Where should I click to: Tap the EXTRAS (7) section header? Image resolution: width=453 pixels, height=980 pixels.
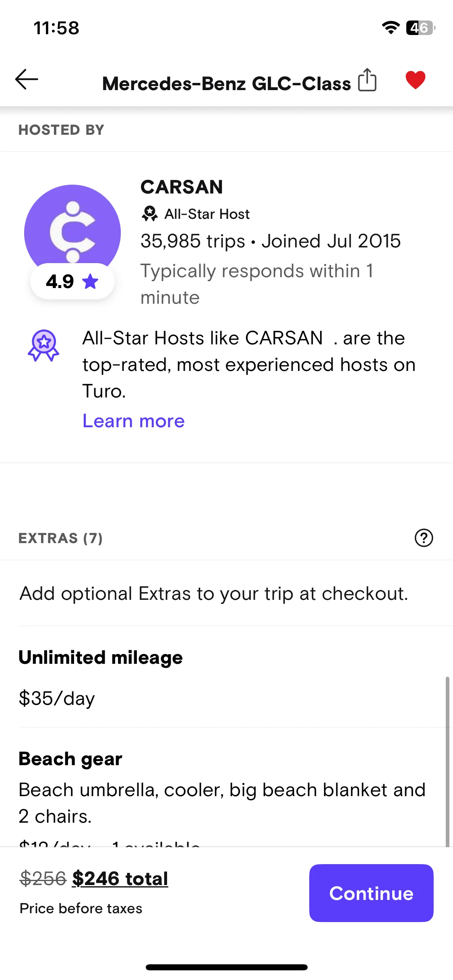(61, 538)
